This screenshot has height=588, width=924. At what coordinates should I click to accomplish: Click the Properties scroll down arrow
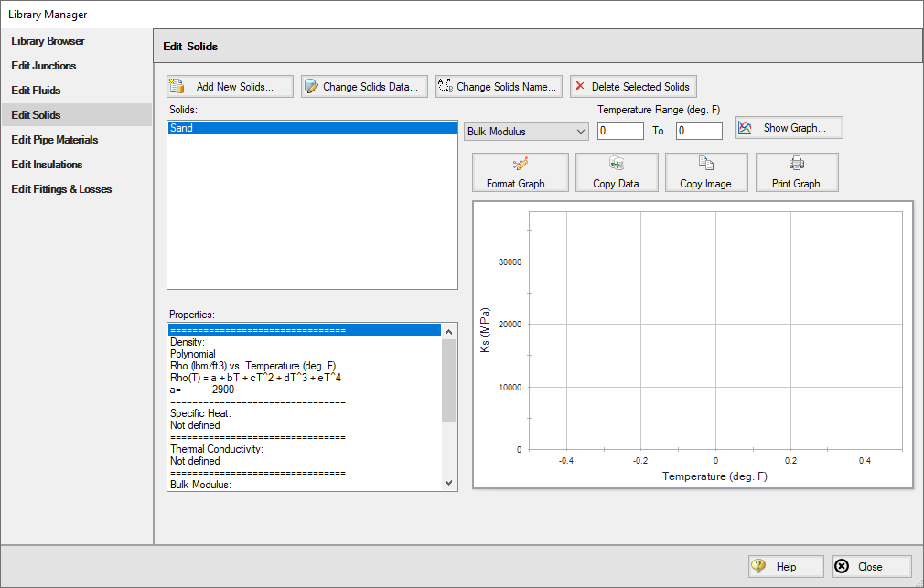point(449,483)
